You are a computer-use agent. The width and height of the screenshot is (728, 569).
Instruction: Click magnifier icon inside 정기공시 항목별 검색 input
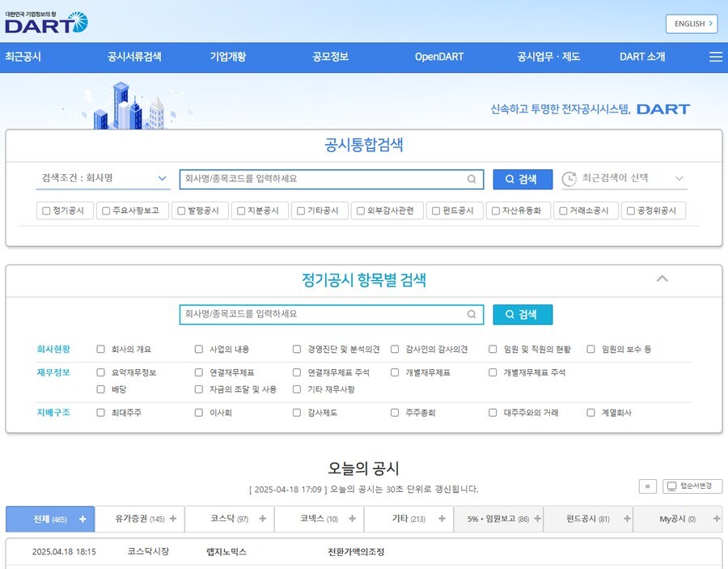click(472, 315)
